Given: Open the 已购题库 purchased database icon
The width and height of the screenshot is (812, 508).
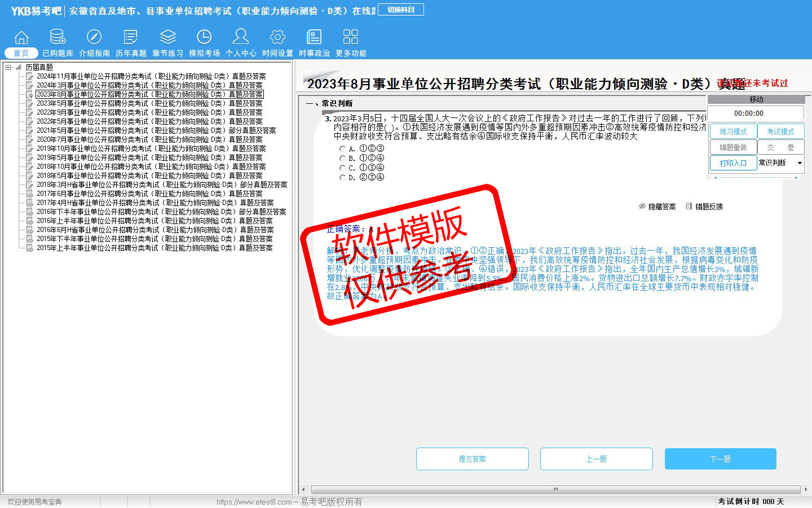Looking at the screenshot, I should tap(58, 38).
